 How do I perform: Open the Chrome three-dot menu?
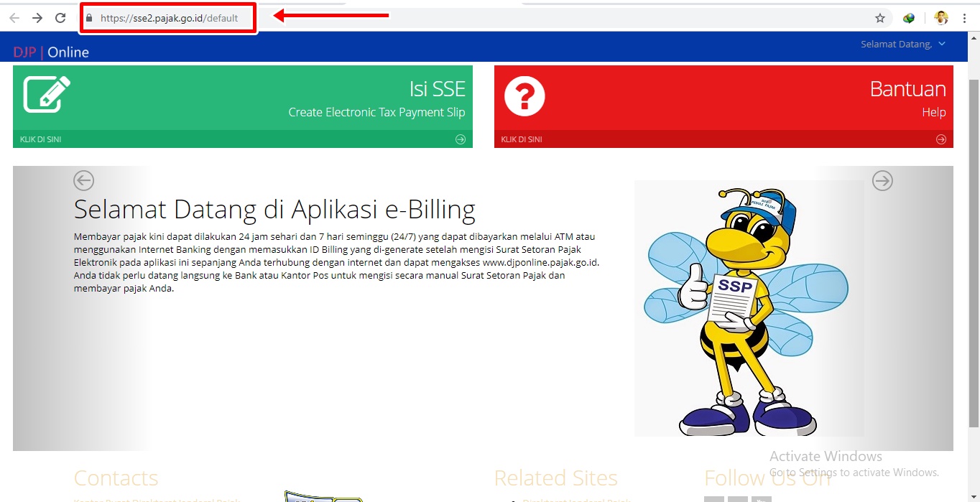(x=965, y=18)
